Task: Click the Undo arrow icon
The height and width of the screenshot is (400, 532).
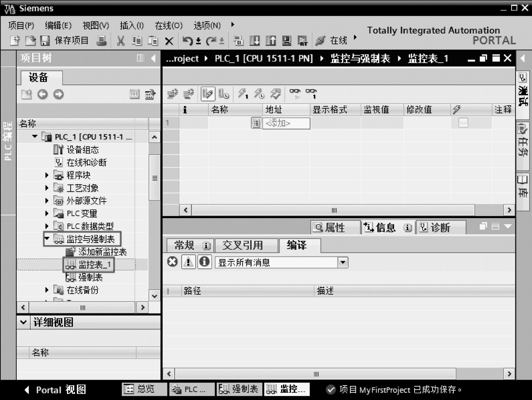Action: tap(188, 41)
